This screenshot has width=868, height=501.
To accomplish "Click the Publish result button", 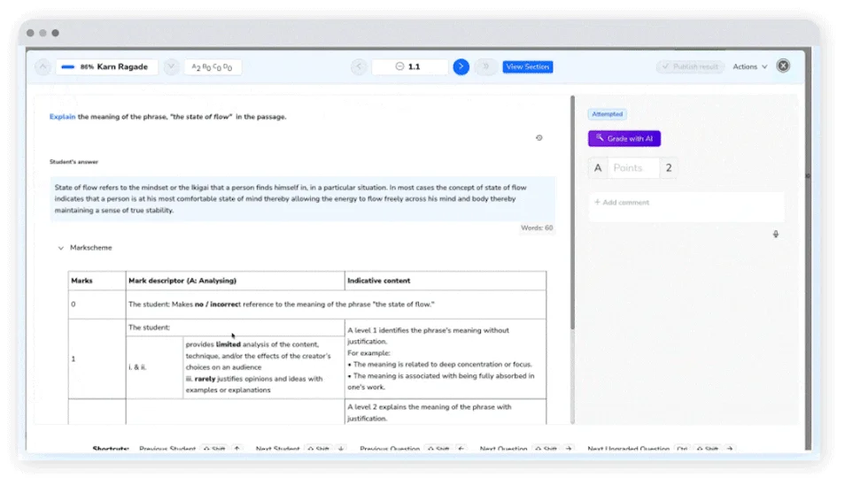I will point(691,67).
